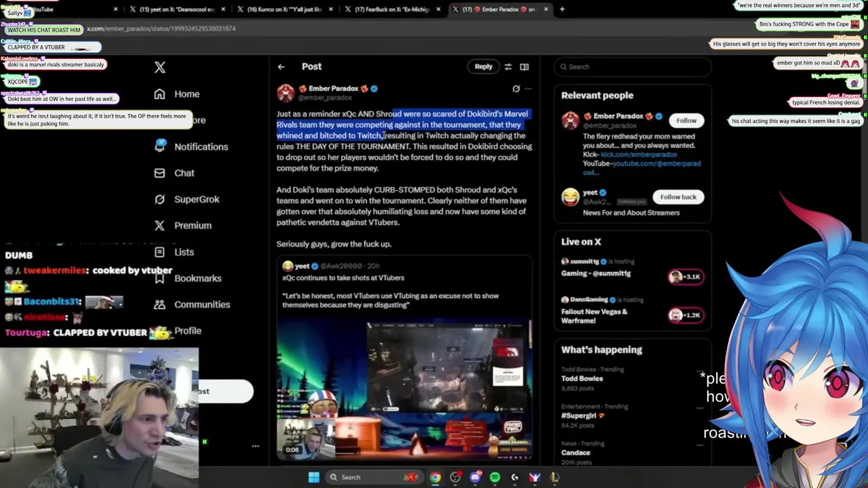Open the three-dot menu on the post
The height and width of the screenshot is (488, 868).
528,89
